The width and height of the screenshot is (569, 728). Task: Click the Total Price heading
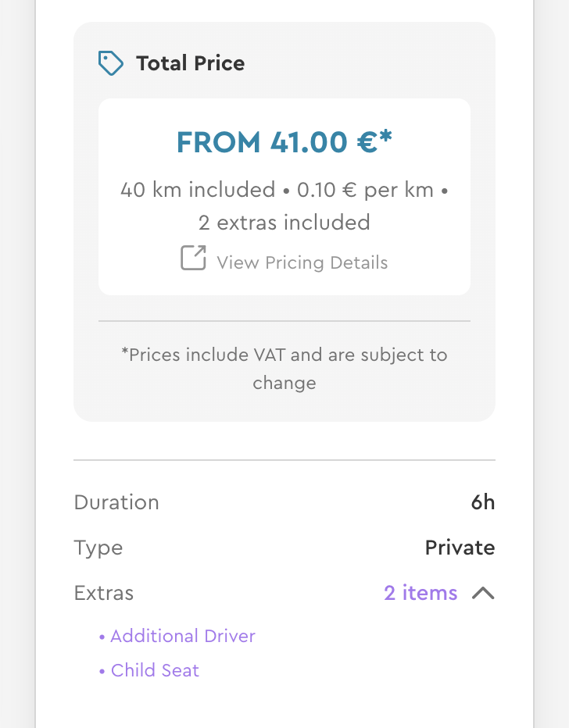click(190, 63)
